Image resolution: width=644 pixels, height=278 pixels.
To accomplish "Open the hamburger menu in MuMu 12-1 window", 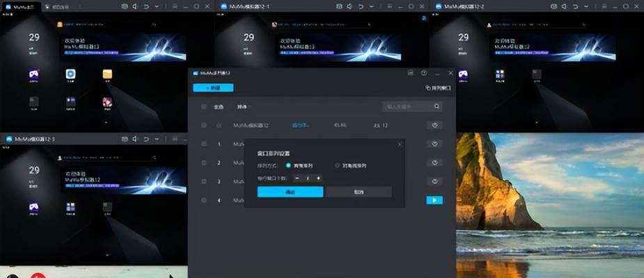I will tap(390, 6).
